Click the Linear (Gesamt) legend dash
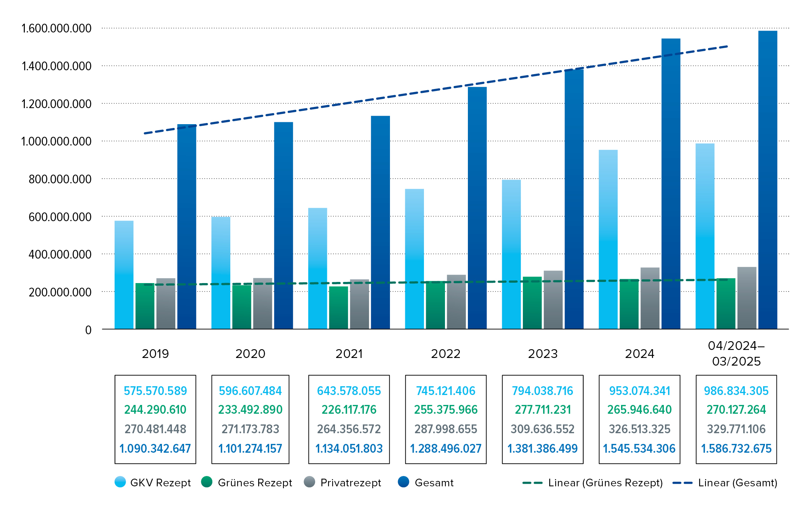 click(683, 483)
